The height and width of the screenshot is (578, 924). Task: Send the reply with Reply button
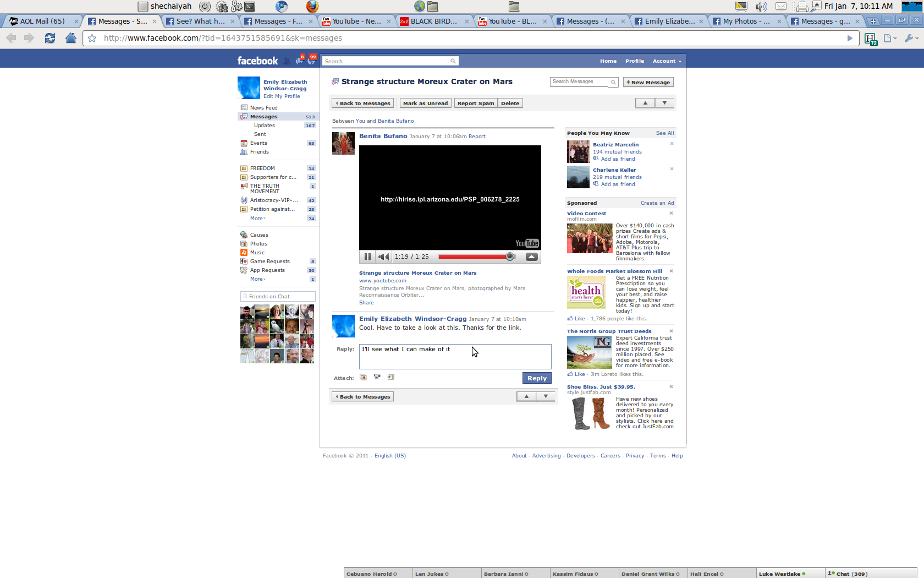click(x=537, y=378)
